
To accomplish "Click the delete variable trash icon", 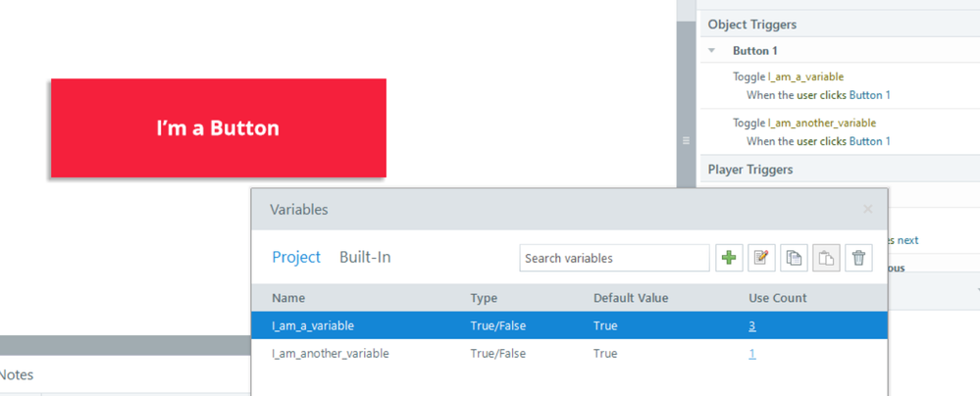I will [x=858, y=258].
